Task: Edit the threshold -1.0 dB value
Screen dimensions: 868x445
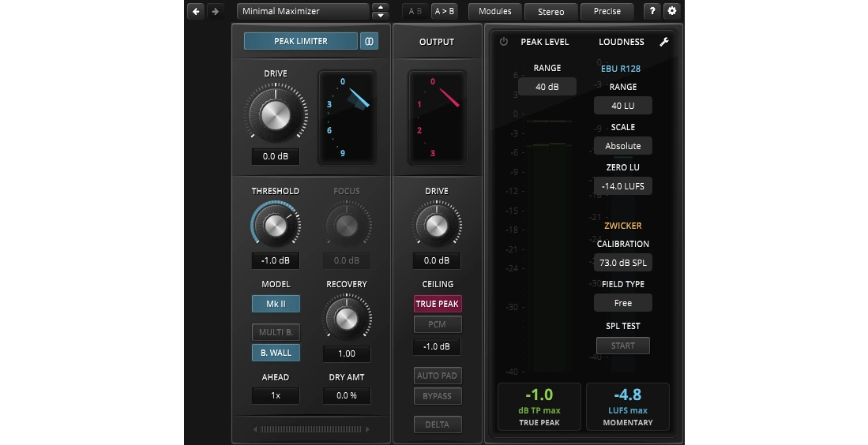Action: [276, 260]
